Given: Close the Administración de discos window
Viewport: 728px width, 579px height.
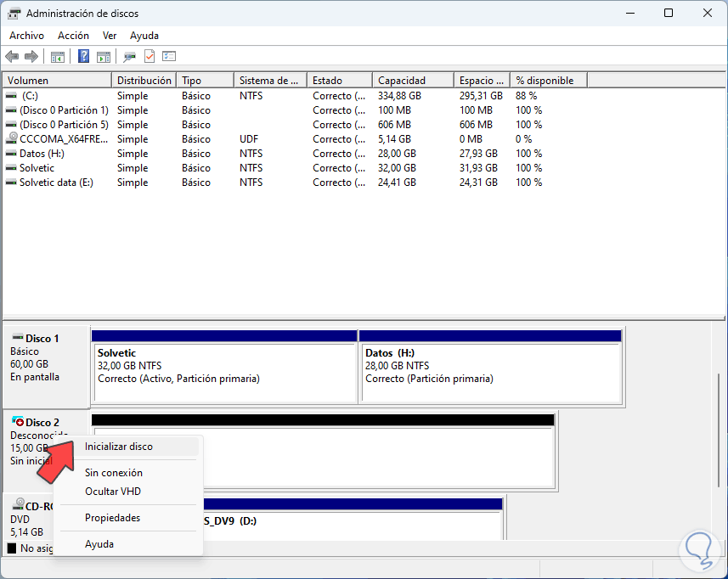Looking at the screenshot, I should [707, 13].
